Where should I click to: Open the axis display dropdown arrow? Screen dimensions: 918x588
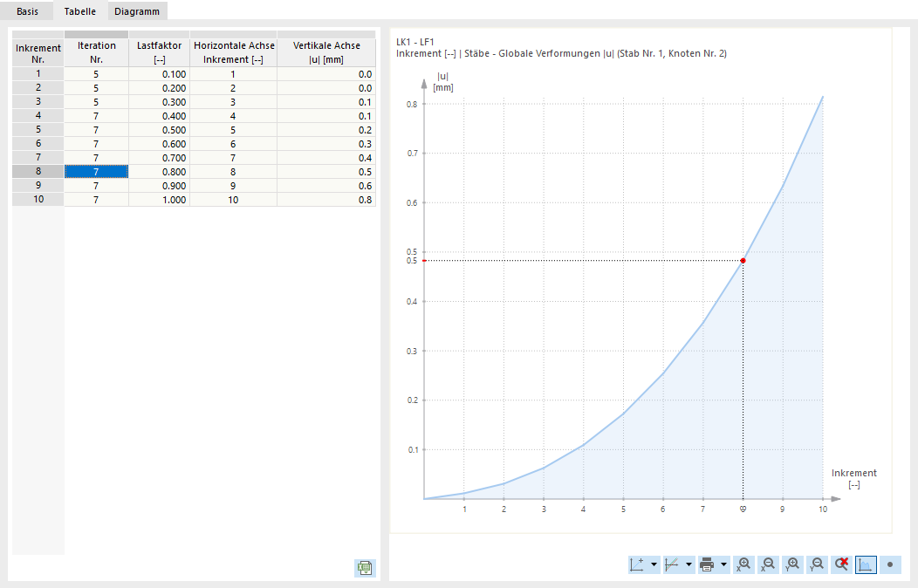coord(653,564)
